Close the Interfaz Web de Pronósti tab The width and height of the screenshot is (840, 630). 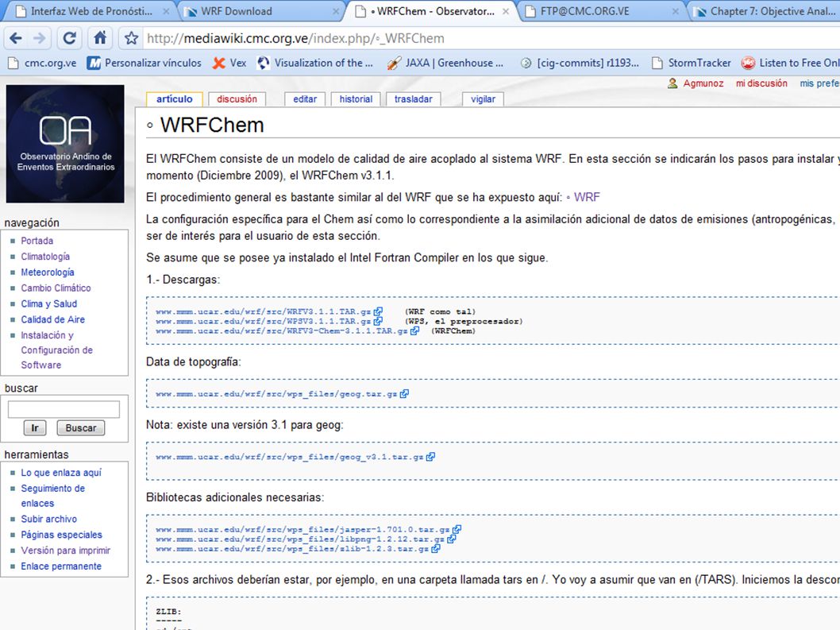point(166,11)
